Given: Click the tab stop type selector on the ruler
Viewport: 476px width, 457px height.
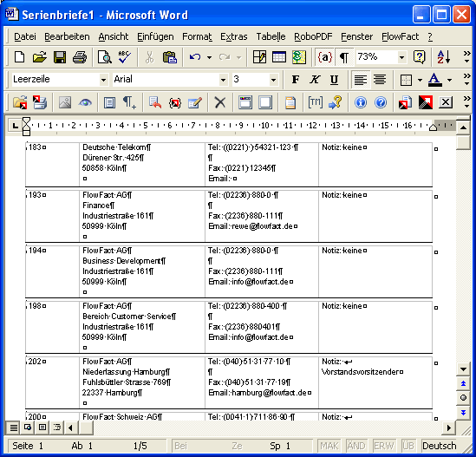Looking at the screenshot, I should click(15, 125).
